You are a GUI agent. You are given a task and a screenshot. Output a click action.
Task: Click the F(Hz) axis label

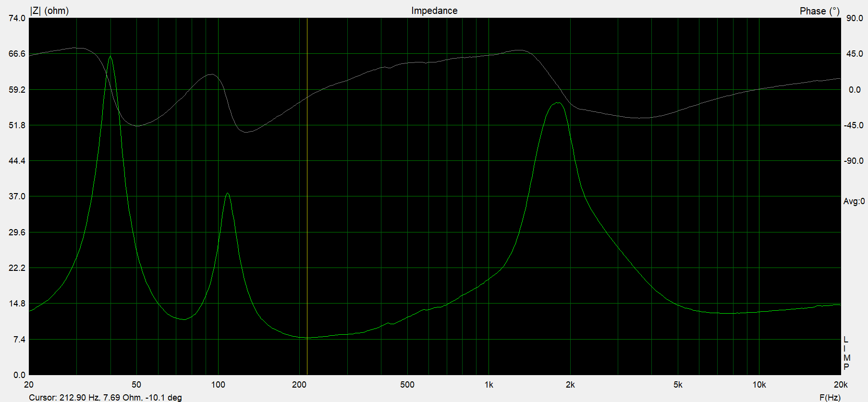(830, 397)
